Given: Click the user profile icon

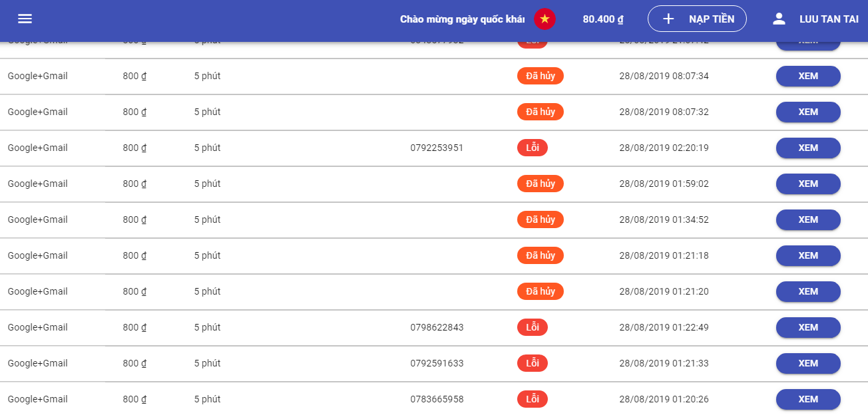Looking at the screenshot, I should (x=779, y=19).
